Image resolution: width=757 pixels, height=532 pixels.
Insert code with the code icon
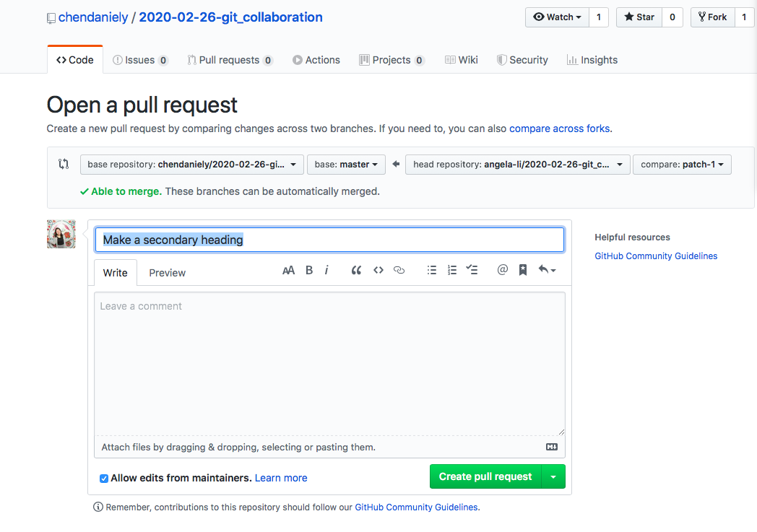point(378,270)
